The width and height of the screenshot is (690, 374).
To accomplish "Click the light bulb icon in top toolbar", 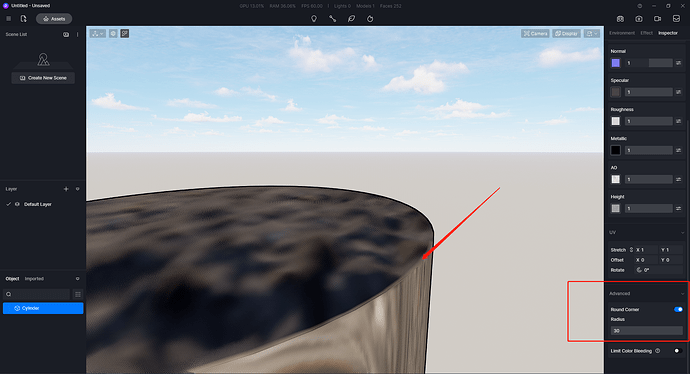I will point(314,18).
